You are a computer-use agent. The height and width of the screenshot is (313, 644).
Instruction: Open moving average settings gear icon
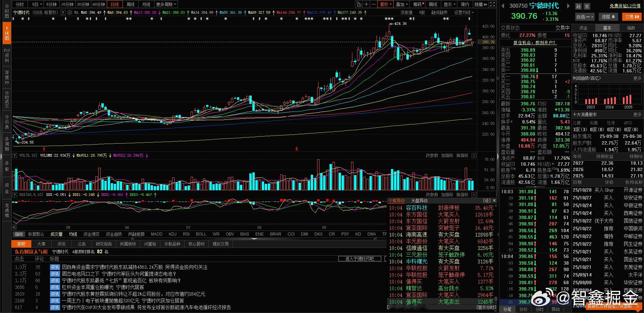tap(69, 13)
